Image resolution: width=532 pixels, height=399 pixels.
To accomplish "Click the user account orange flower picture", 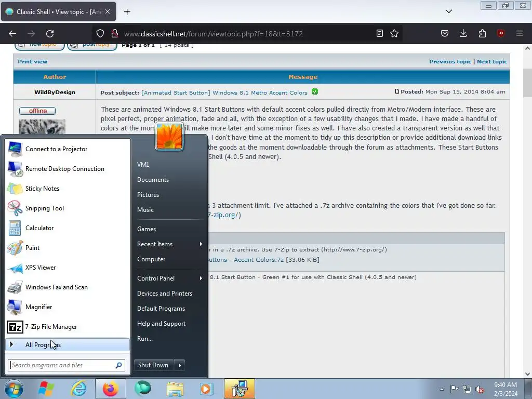I will (169, 136).
